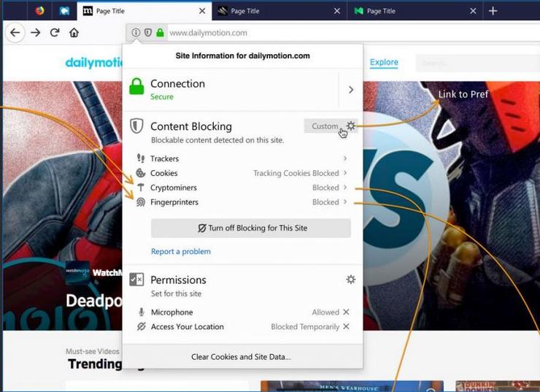Expand the Trackers row

click(345, 158)
